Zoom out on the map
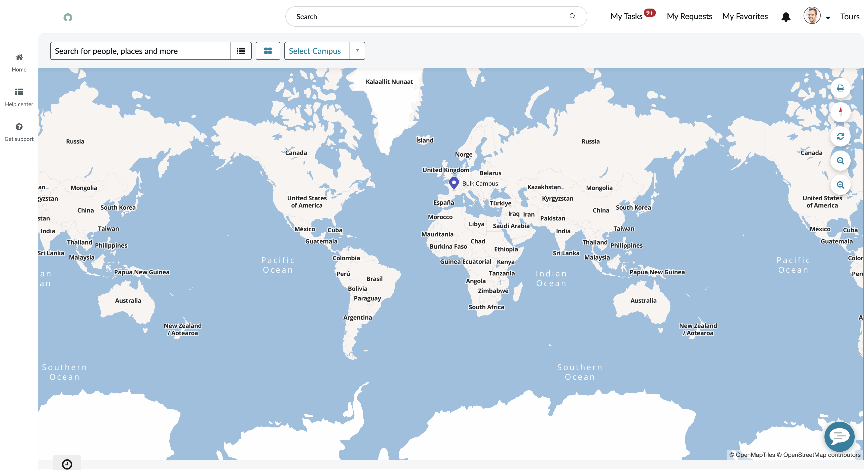 840,185
